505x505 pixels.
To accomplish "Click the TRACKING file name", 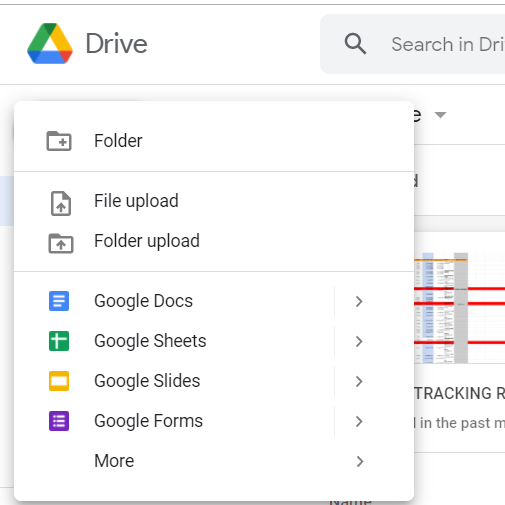I will 459,393.
